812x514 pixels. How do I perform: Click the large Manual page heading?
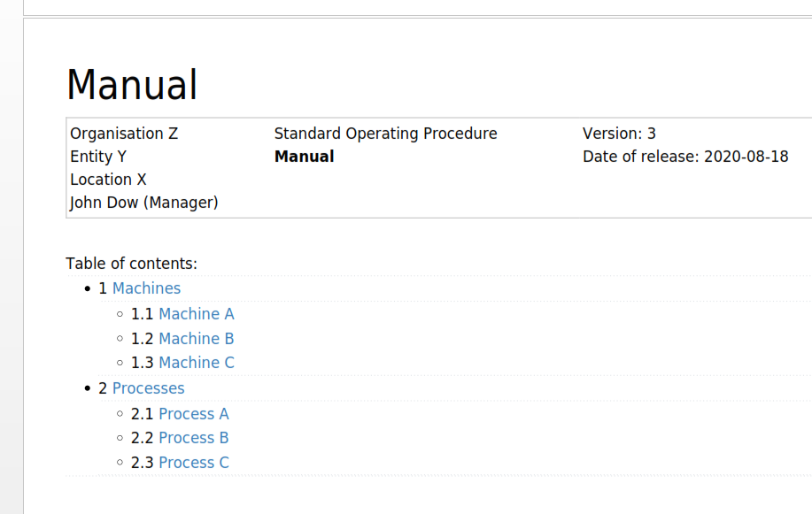[x=132, y=84]
